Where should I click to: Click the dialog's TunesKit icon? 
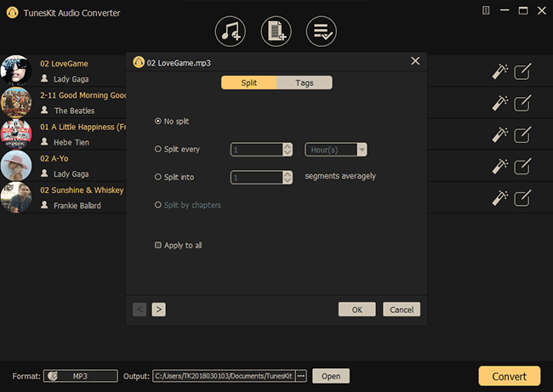[139, 62]
